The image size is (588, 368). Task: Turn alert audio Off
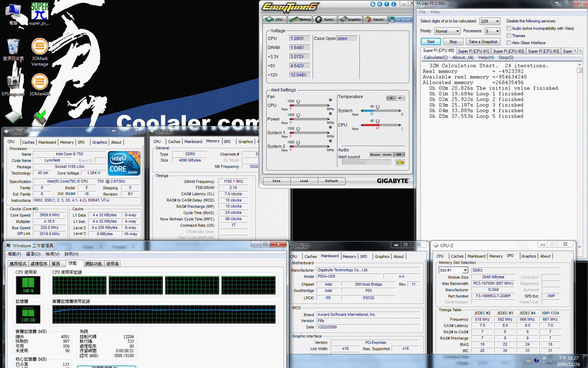coord(399,155)
